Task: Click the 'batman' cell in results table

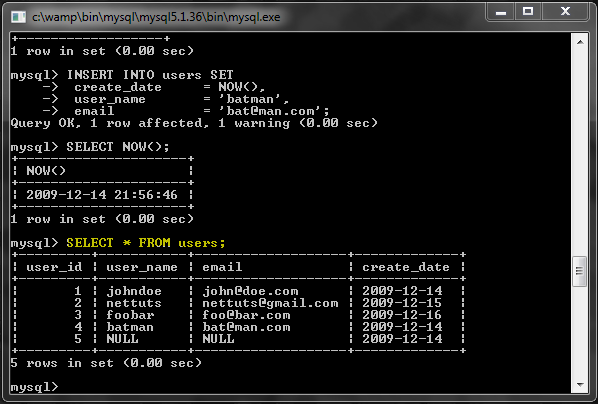Action: coord(130,327)
